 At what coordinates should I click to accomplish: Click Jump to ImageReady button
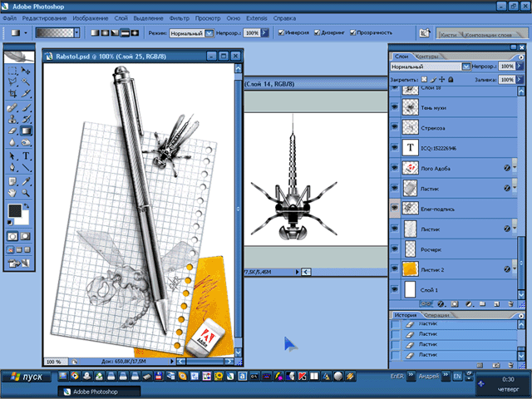click(x=19, y=263)
